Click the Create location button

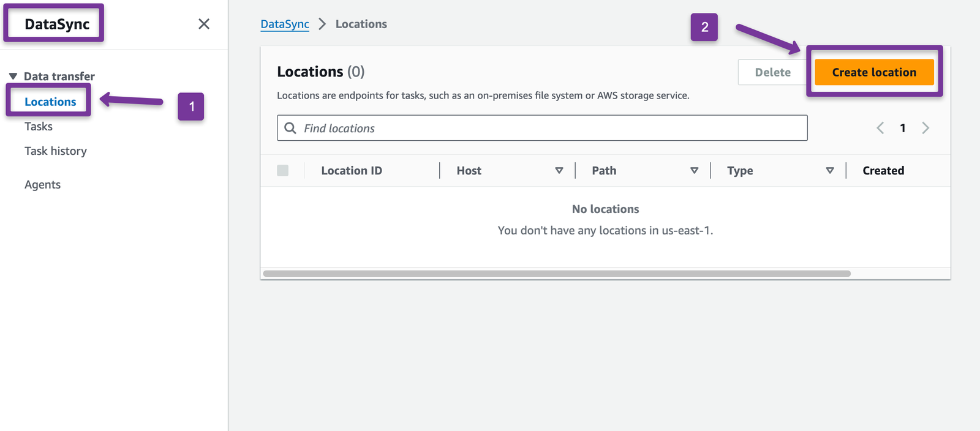(873, 72)
